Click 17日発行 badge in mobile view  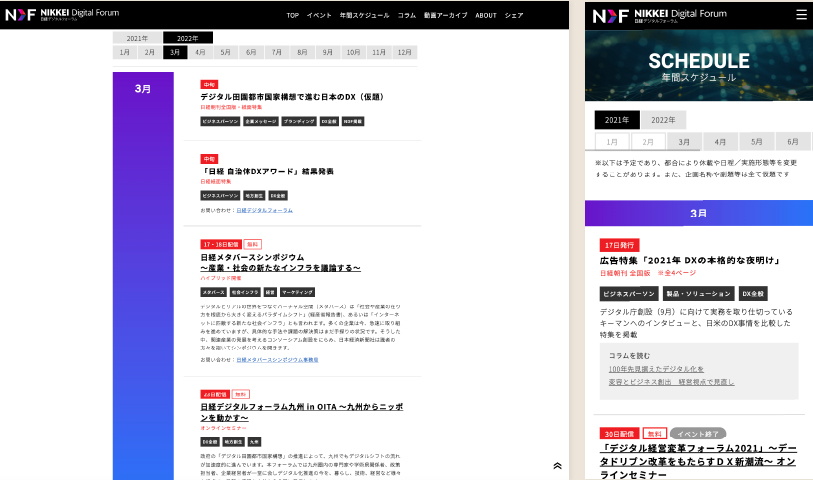[x=620, y=245]
